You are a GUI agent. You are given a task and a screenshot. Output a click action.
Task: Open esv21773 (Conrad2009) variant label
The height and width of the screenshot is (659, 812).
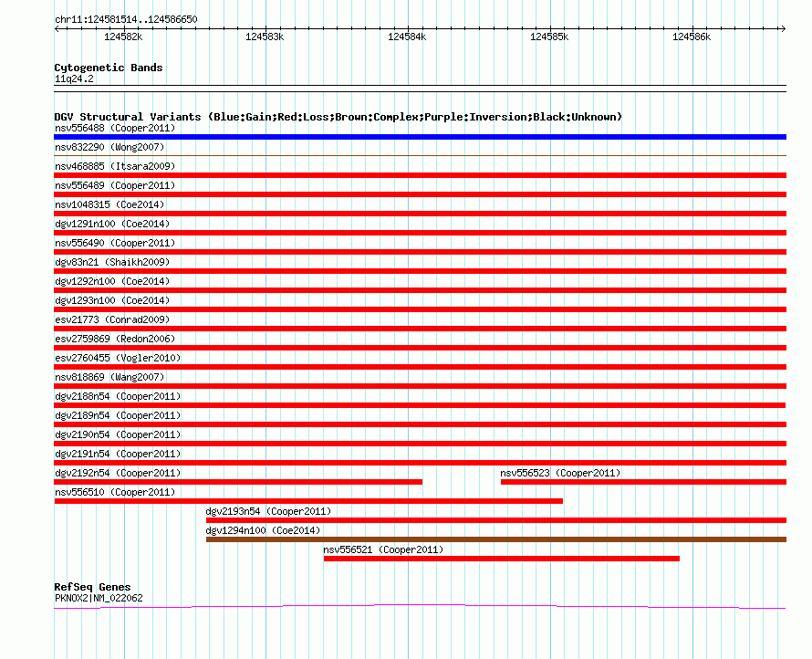(x=112, y=319)
